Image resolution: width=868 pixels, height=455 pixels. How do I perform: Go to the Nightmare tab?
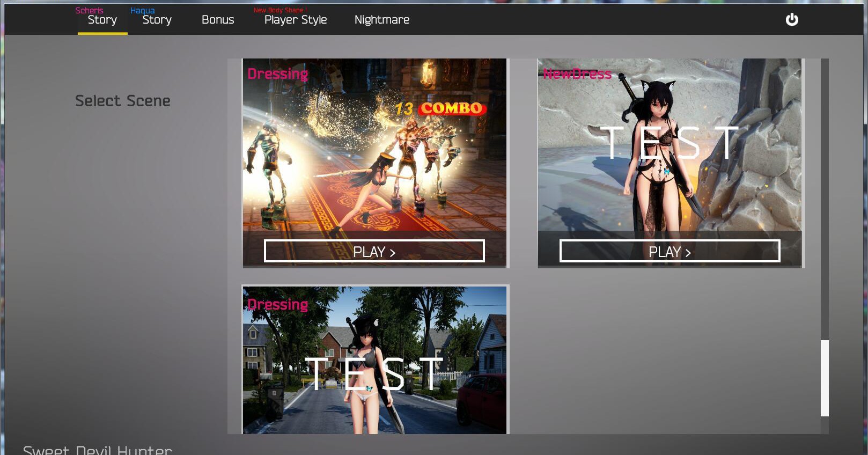coord(382,20)
